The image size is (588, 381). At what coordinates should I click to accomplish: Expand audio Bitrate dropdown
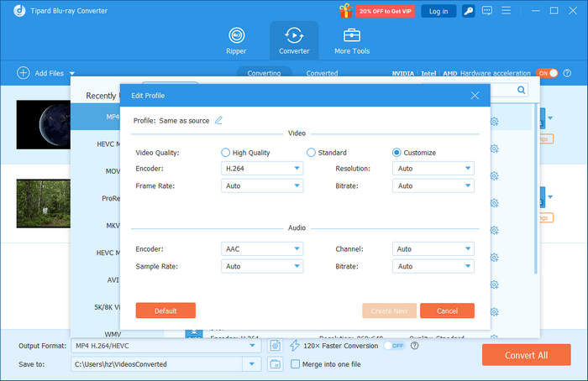[x=433, y=266]
